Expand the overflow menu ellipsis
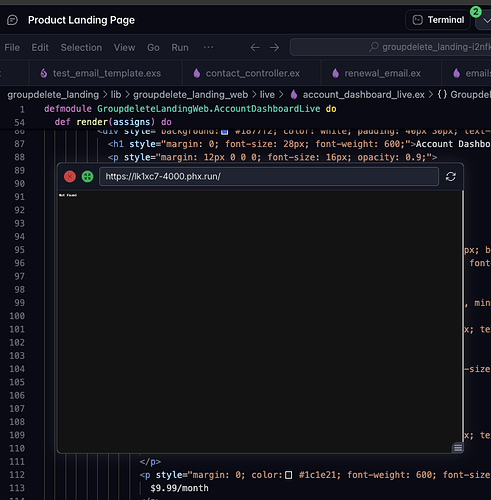This screenshot has width=491, height=500. coord(208,47)
